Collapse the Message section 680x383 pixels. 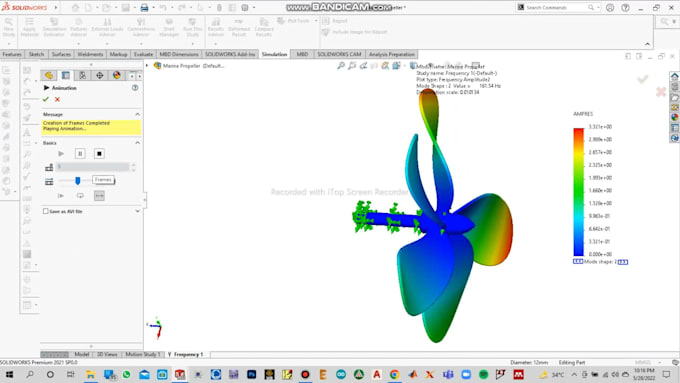click(137, 114)
